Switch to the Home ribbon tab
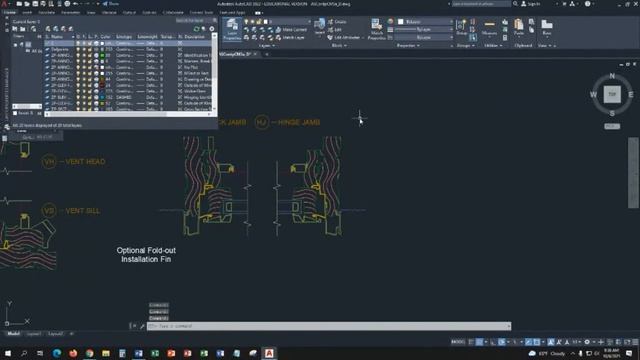Viewport: 640px width, 360px height. (9, 13)
